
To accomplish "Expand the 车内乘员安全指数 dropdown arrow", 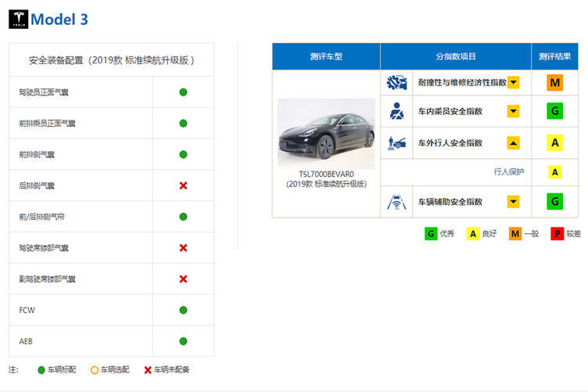I will 514,112.
